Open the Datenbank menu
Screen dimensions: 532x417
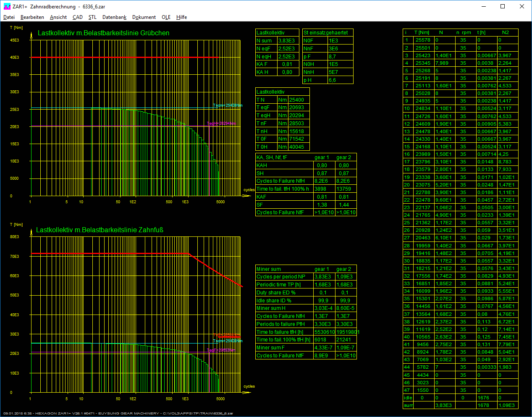(114, 17)
